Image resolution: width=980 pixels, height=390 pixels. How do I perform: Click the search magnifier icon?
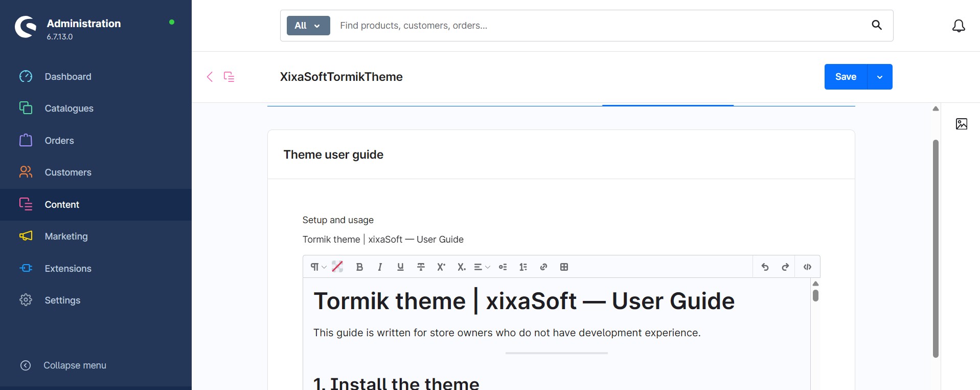[877, 25]
